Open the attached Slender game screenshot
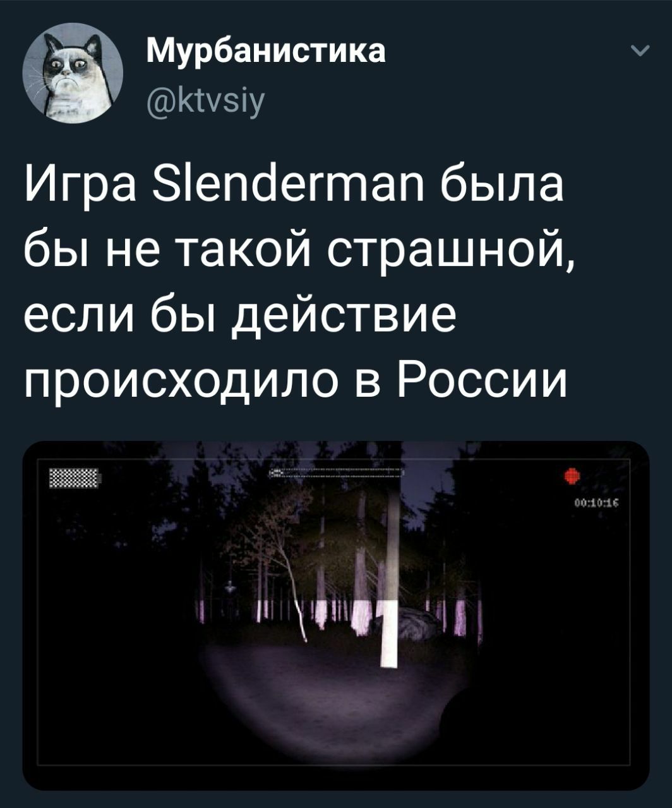 pos(336,615)
